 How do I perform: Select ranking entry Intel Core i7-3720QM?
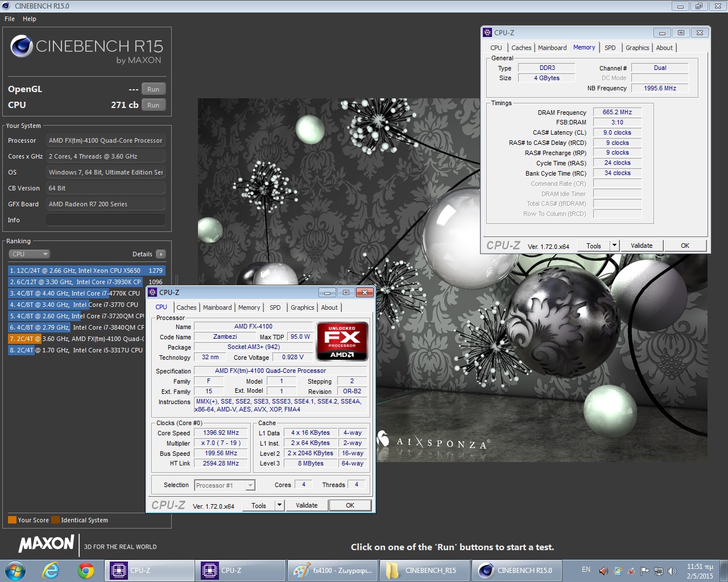point(76,316)
